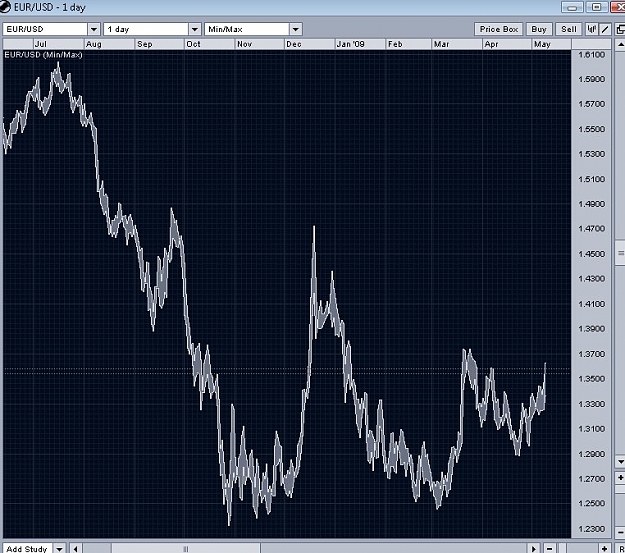Click the R reset button in the corner
Viewport: 625px width, 553px height.
tap(621, 549)
